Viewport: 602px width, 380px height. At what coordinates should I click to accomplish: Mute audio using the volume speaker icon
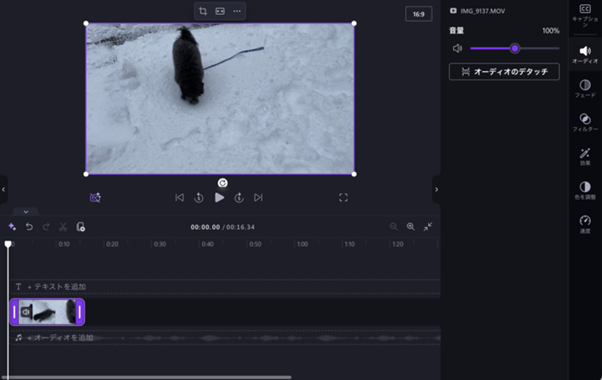click(x=457, y=48)
